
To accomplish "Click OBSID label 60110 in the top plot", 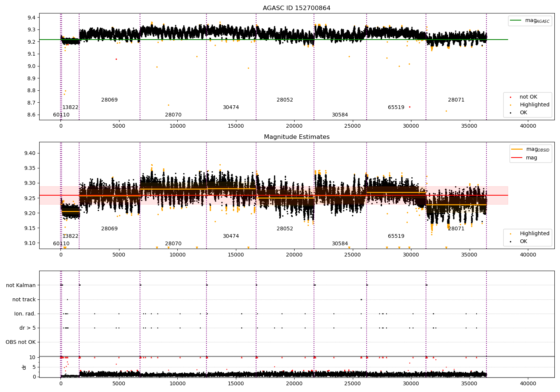I will (61, 115).
